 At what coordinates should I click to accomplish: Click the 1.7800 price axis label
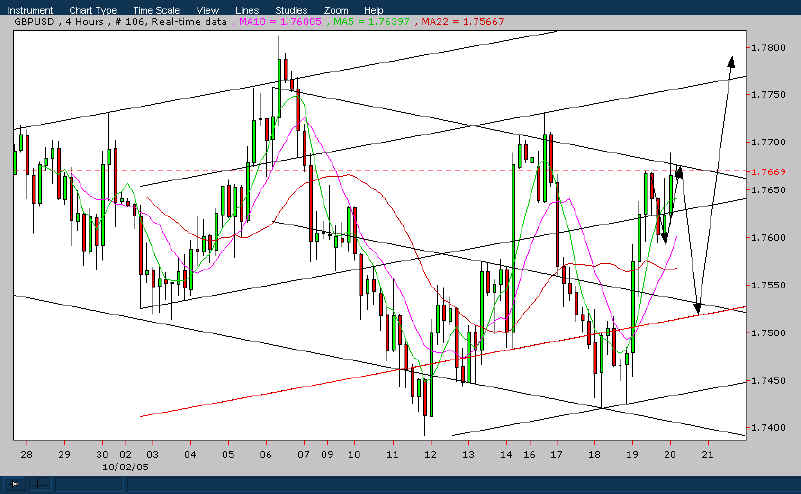[768, 48]
